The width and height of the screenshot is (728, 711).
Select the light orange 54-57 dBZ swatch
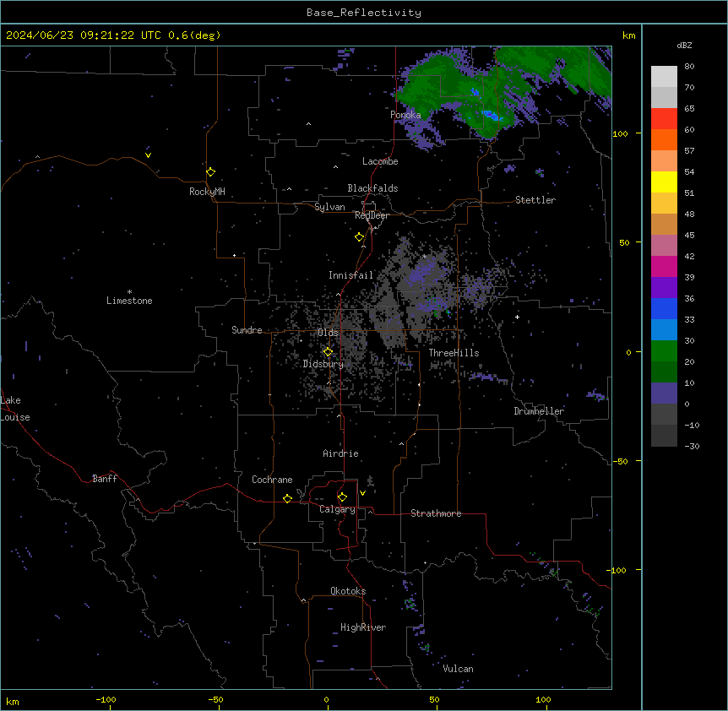click(664, 161)
